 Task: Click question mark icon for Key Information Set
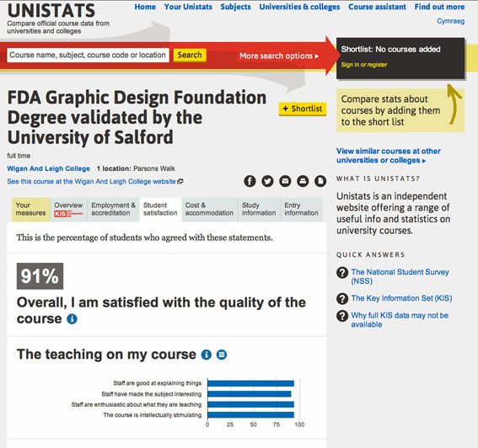tap(342, 298)
